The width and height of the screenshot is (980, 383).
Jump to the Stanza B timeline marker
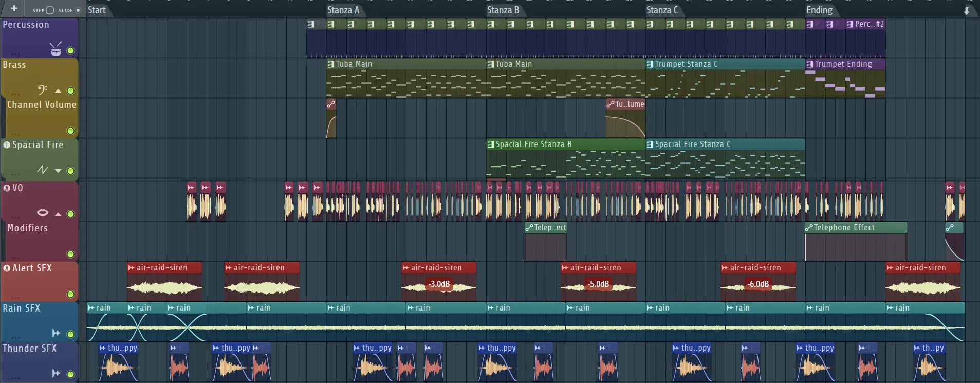coord(503,10)
